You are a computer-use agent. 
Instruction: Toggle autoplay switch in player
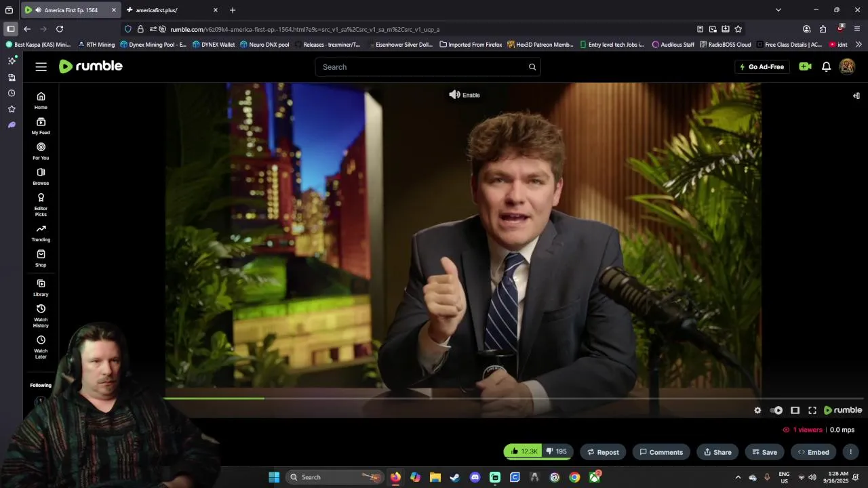(x=776, y=410)
